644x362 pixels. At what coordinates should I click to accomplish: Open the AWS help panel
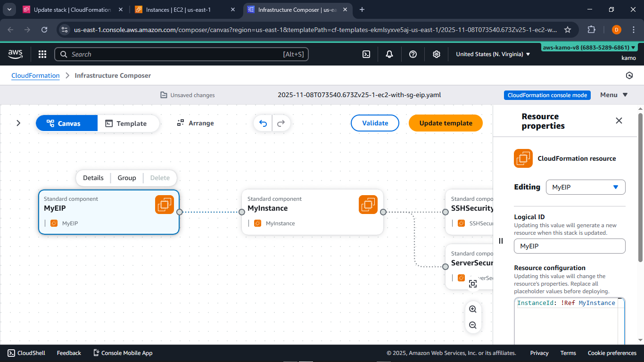(x=413, y=54)
